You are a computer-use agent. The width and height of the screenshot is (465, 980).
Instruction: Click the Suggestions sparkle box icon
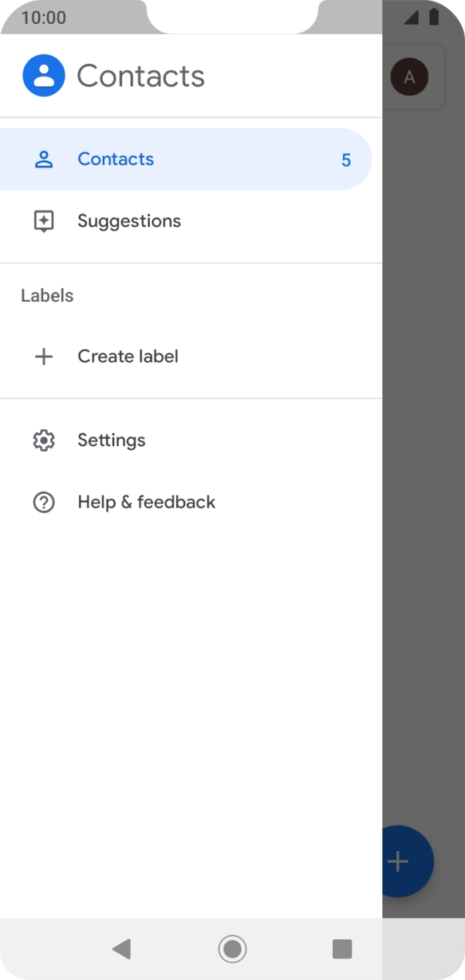44,221
